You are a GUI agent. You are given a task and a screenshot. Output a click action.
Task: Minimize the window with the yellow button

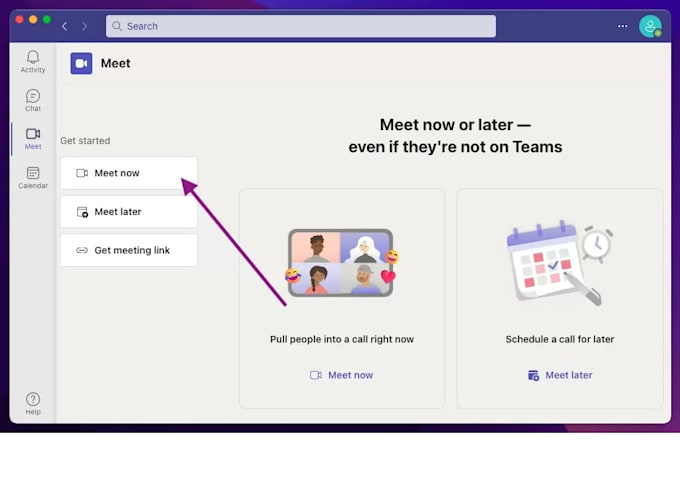[33, 20]
